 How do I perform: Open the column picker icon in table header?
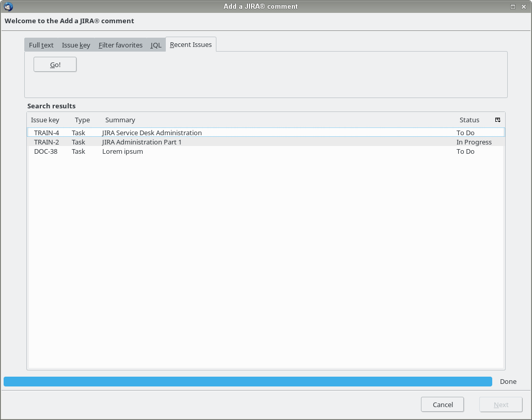coord(498,120)
